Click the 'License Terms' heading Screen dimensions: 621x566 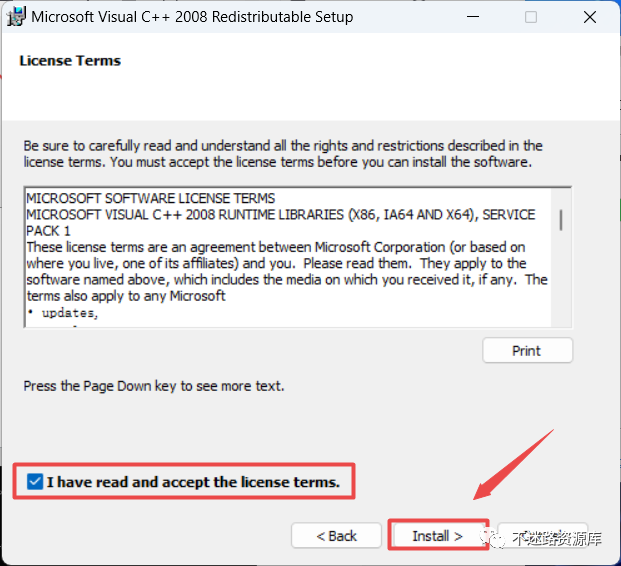[70, 61]
